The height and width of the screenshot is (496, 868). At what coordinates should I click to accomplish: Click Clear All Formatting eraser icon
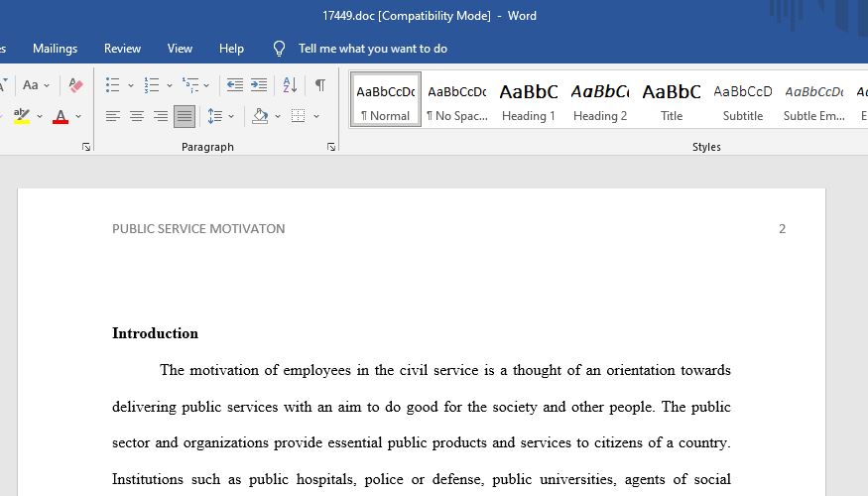75,85
